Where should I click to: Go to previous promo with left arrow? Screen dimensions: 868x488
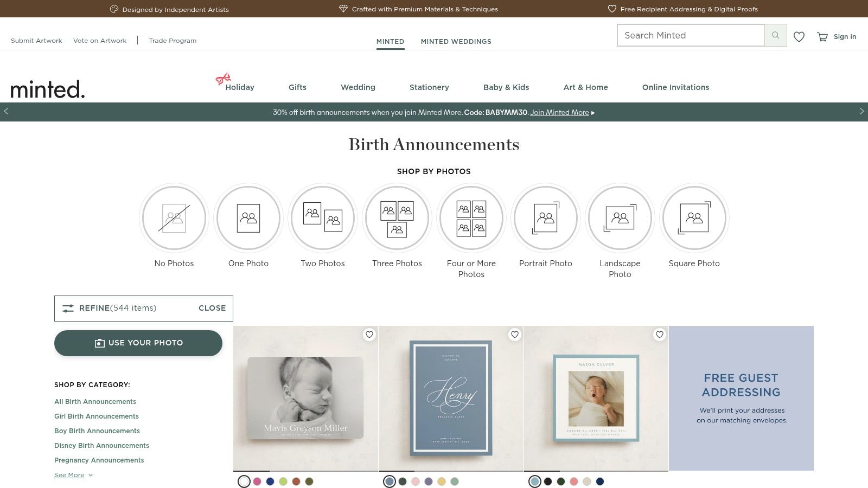pyautogui.click(x=6, y=111)
